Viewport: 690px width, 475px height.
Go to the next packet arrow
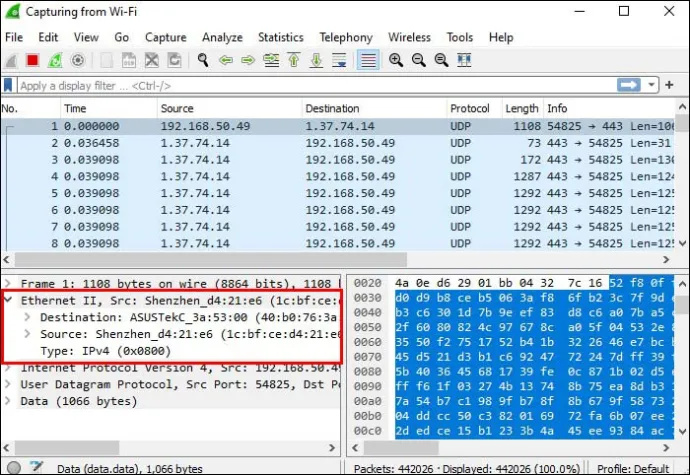tap(248, 60)
